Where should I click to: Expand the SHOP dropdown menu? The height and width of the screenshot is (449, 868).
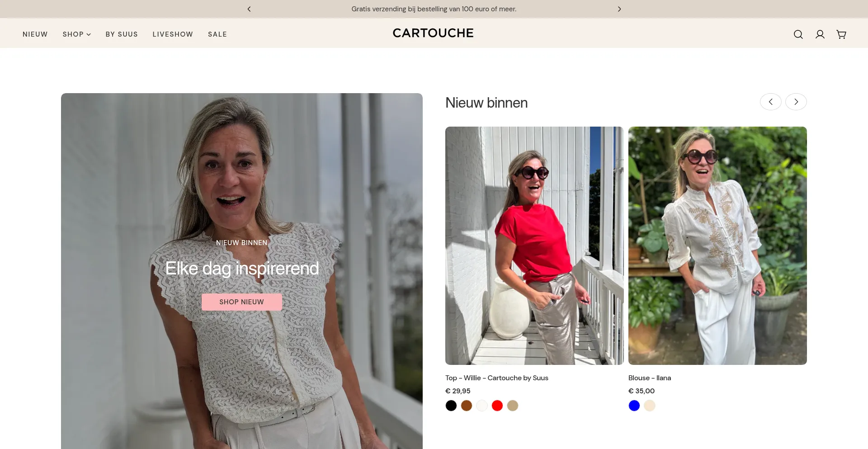76,34
